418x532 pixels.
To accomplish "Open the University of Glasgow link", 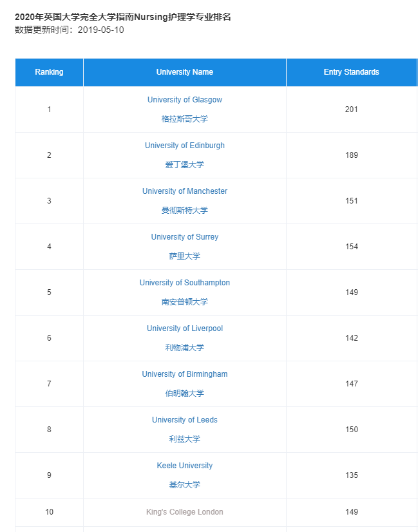I will [185, 100].
